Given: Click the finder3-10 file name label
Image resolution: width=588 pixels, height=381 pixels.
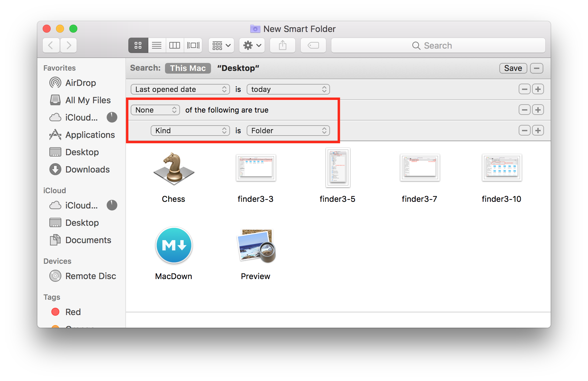Looking at the screenshot, I should pyautogui.click(x=501, y=199).
